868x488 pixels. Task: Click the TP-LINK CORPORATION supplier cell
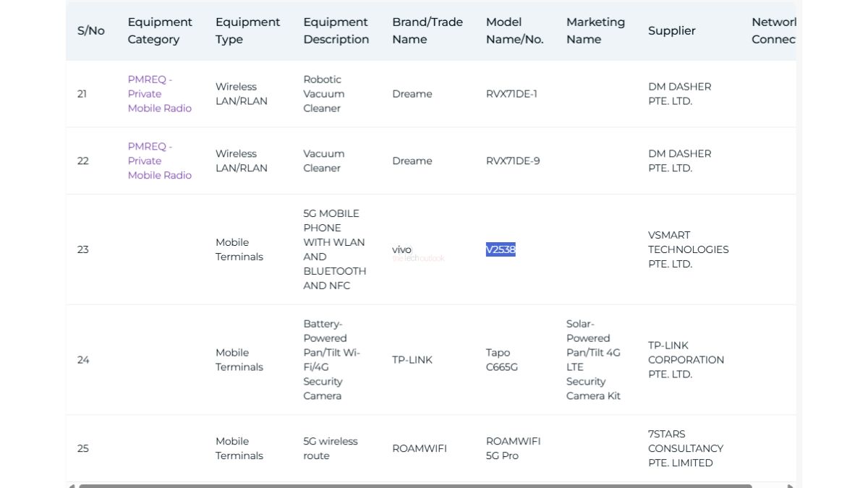point(686,360)
